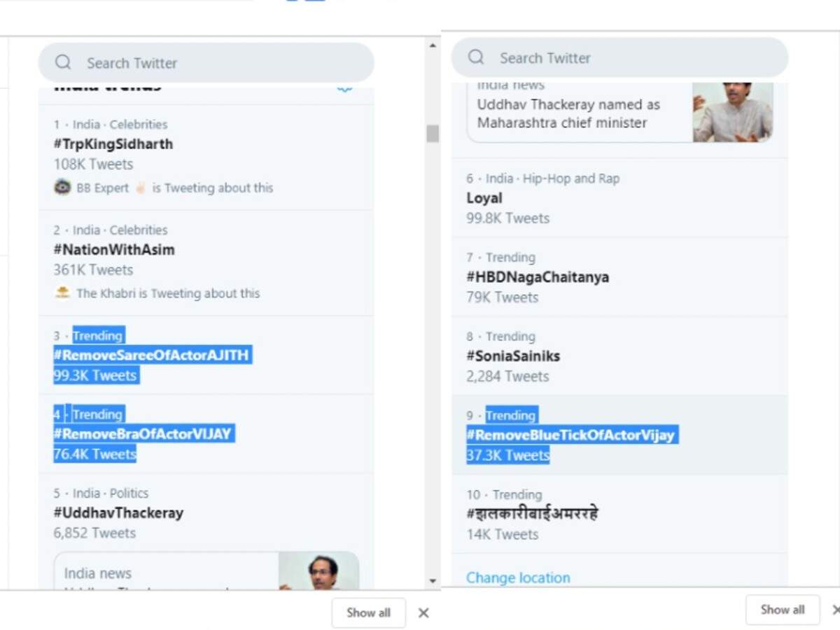Click '76.4K Tweets' count

click(x=95, y=455)
